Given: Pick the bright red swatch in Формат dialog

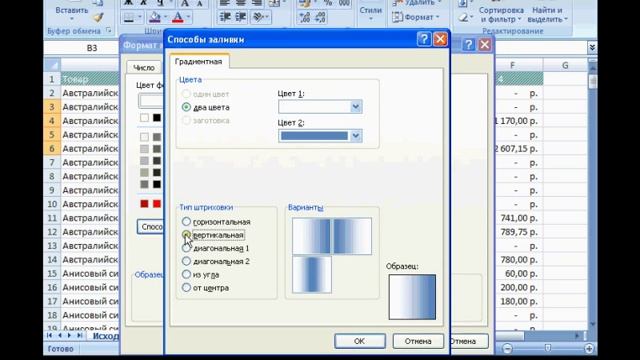Looking at the screenshot, I should click(157, 203).
